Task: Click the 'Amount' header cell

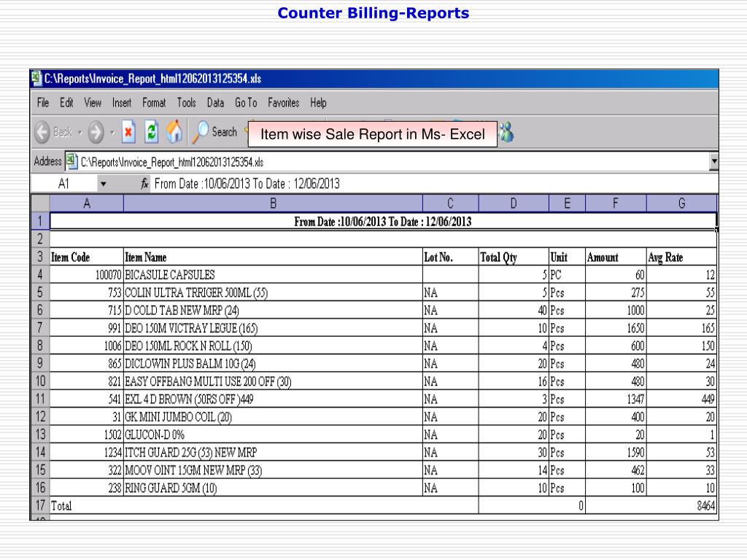Action: point(616,257)
